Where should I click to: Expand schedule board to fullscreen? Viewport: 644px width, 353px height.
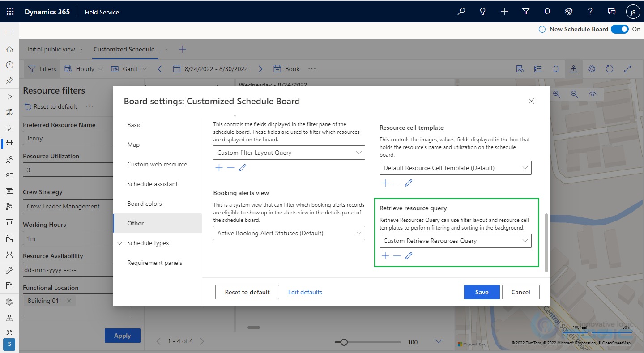(x=627, y=68)
